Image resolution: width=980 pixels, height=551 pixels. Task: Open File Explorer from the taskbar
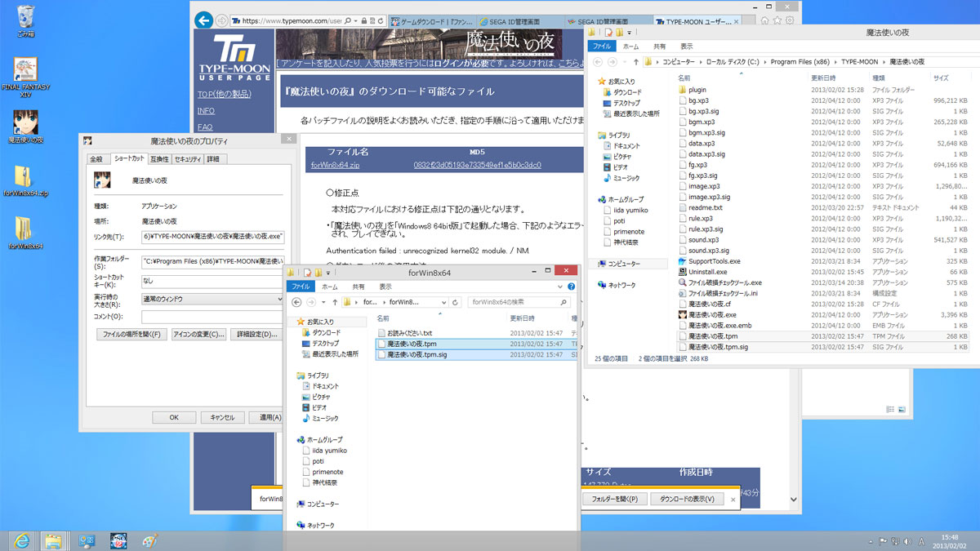coord(54,540)
